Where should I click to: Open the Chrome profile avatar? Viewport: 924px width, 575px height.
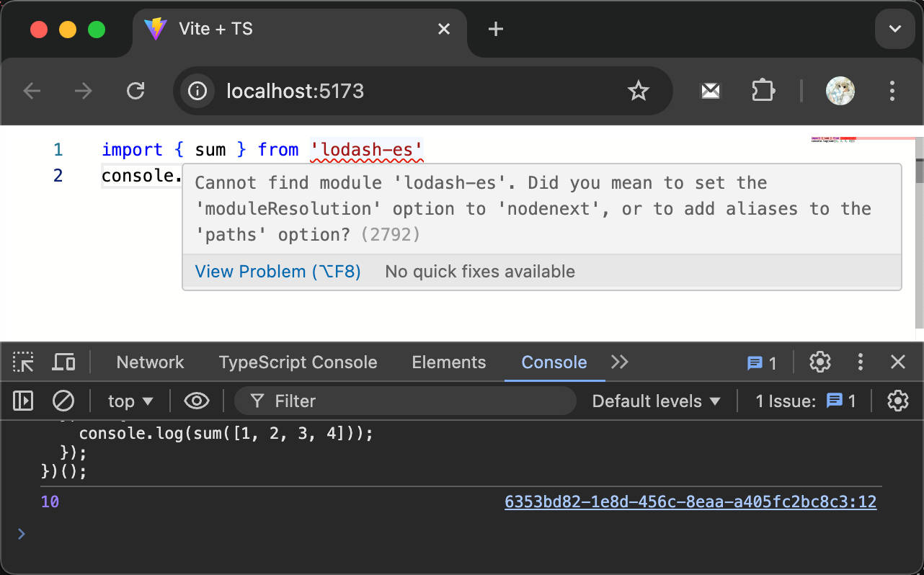(x=840, y=91)
